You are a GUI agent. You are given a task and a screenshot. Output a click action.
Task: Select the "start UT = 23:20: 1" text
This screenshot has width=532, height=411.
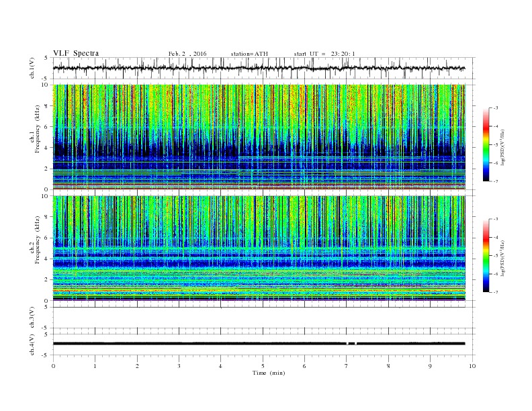tap(324, 54)
